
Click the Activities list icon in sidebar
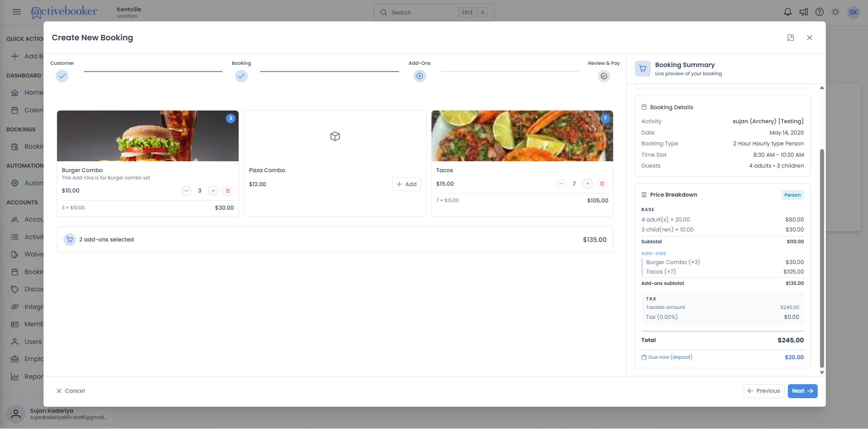15,237
